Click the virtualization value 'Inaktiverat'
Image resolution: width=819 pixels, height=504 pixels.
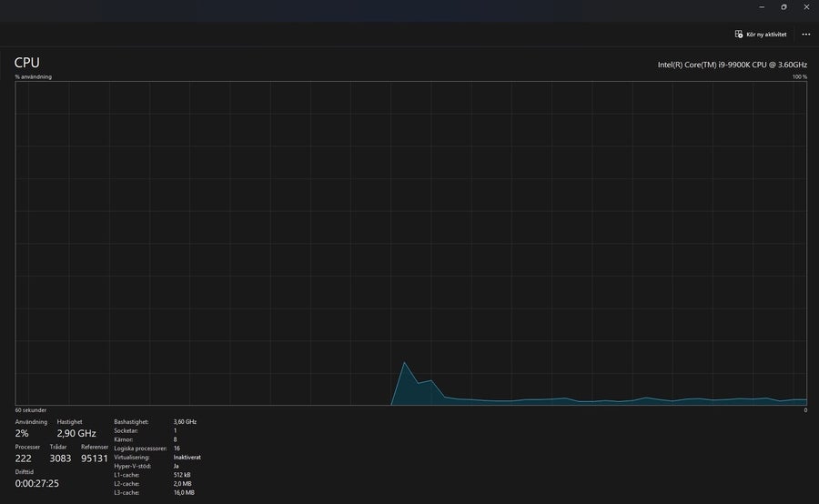coord(187,457)
